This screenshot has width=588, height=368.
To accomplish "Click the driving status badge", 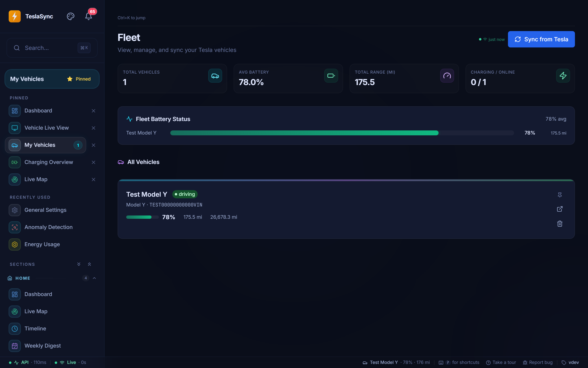I will (x=185, y=194).
